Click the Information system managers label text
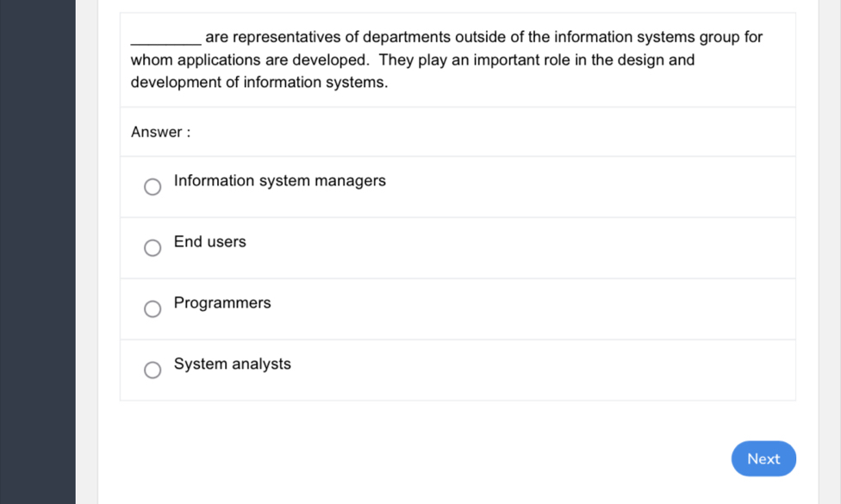This screenshot has width=841, height=504. coord(279,181)
